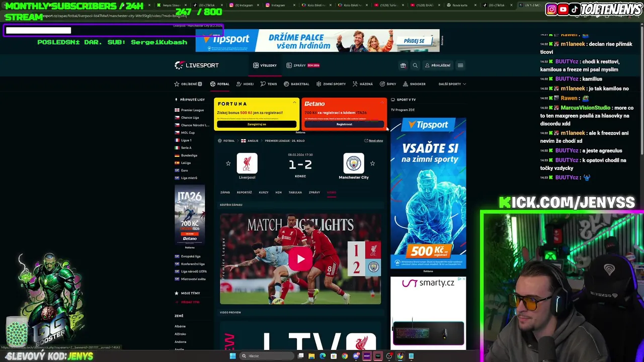Open File Explorer from the taskbar
The image size is (644, 362).
[311, 356]
